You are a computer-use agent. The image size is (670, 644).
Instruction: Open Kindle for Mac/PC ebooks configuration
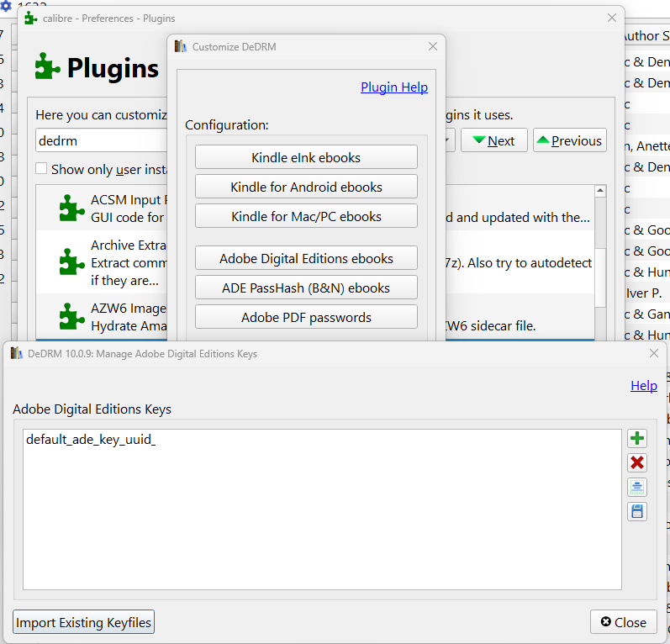tap(306, 216)
